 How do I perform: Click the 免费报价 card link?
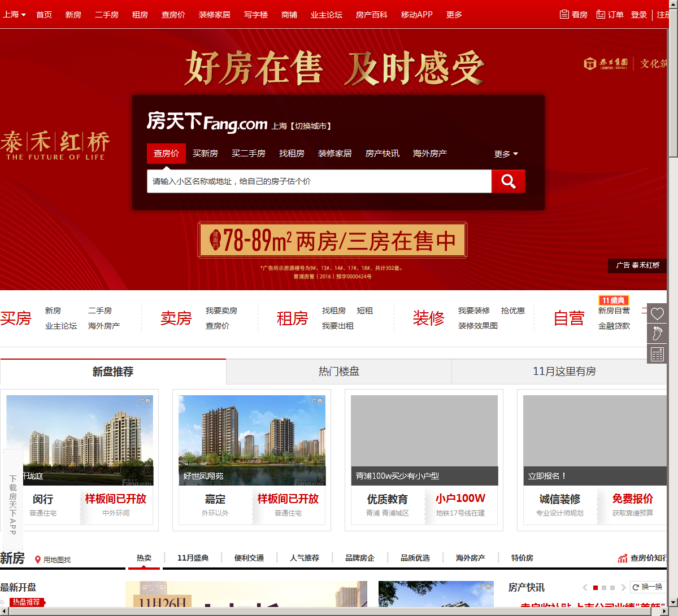[633, 499]
